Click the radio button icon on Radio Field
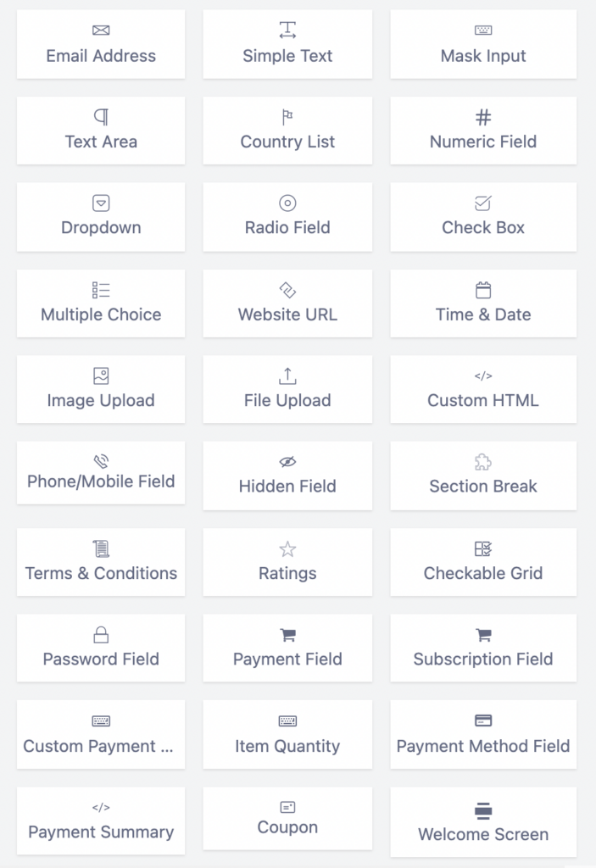Viewport: 596px width, 868px height. tap(287, 203)
